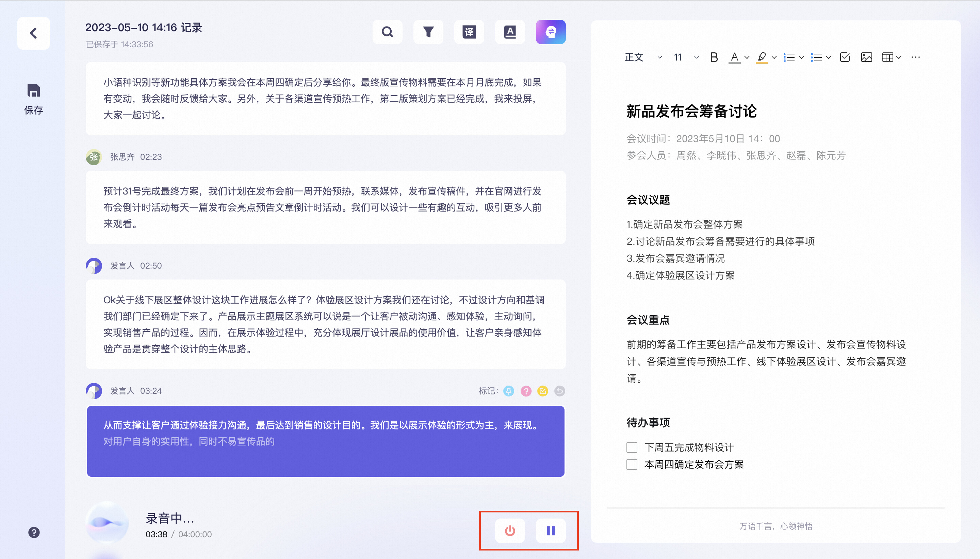Stop recording with the red power button

[x=510, y=530]
